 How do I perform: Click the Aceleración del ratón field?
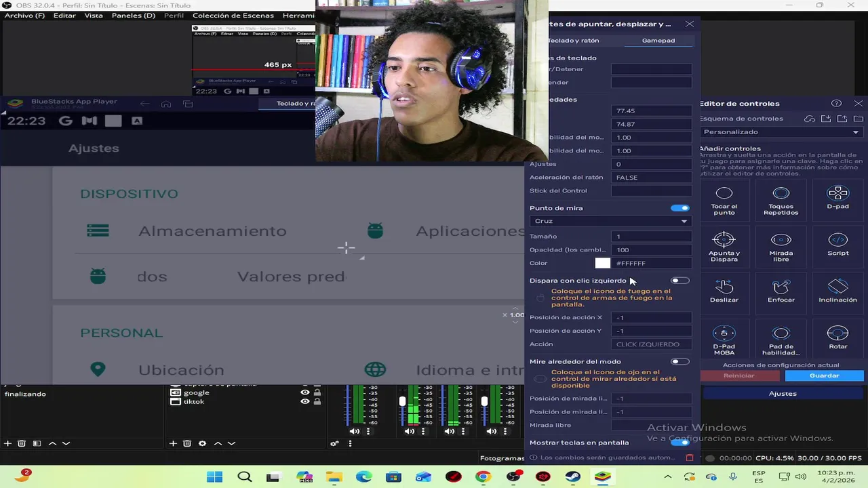(651, 178)
